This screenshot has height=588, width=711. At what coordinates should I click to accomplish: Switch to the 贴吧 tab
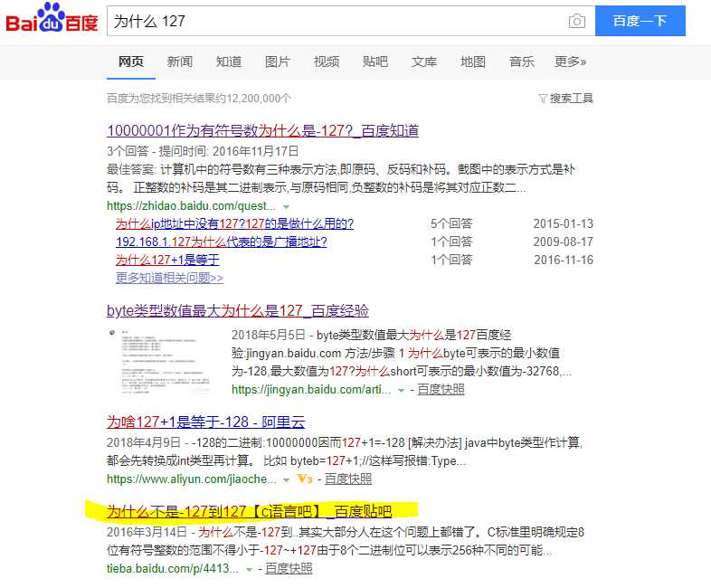(x=375, y=62)
